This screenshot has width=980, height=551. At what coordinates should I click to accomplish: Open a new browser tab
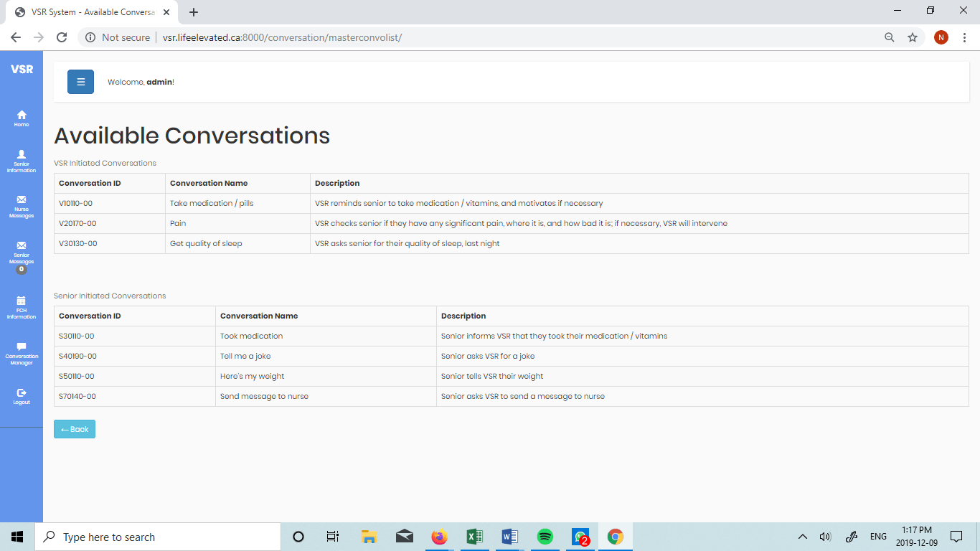[194, 12]
